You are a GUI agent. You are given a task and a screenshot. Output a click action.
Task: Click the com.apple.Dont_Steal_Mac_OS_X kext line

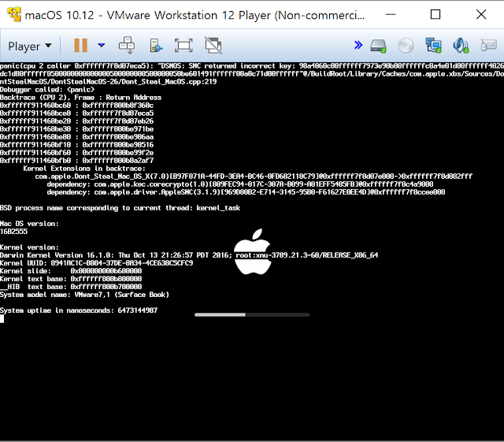[254, 176]
